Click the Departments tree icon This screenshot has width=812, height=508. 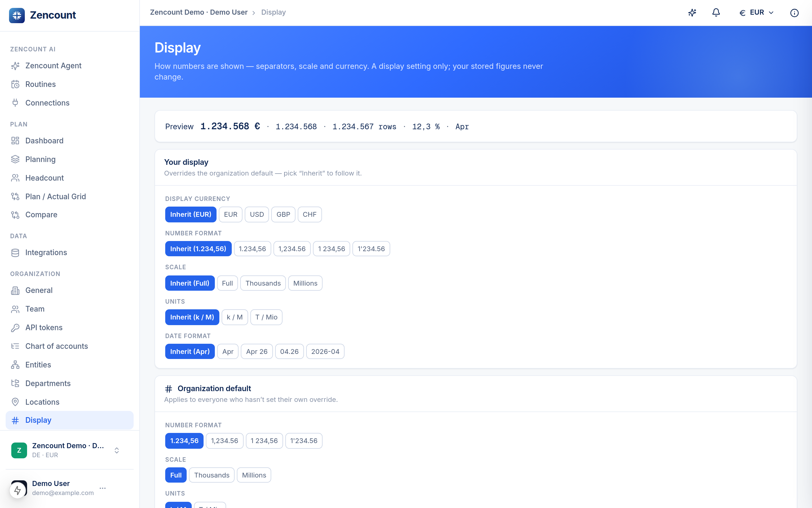15,383
